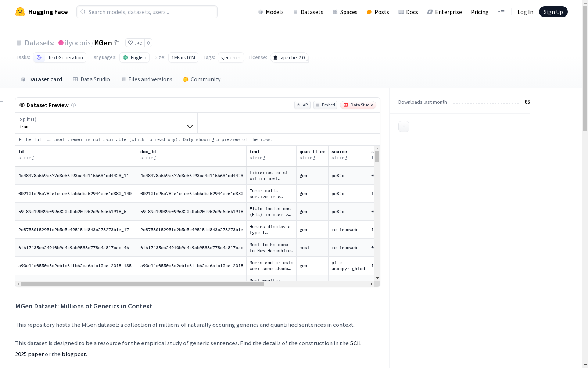Open the Models menu item

tap(271, 12)
